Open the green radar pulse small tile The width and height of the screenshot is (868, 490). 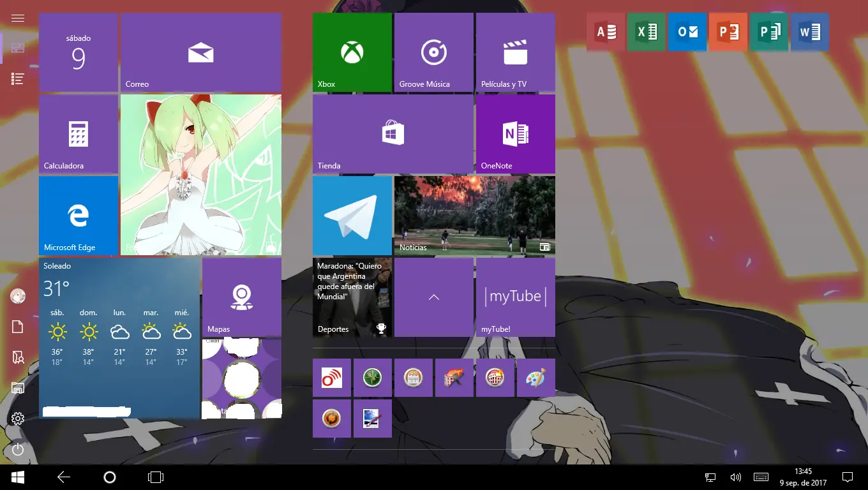(373, 378)
